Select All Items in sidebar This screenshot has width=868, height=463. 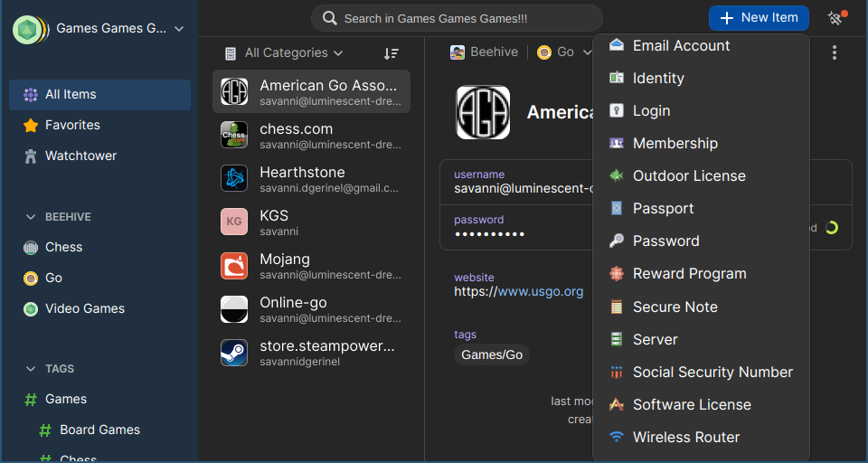point(99,95)
